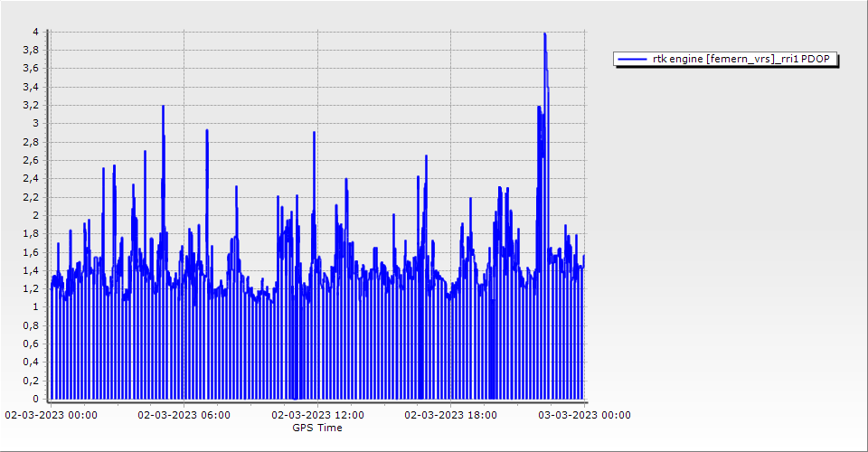
Task: Click the y-axis tick label 0
Action: click(x=35, y=399)
